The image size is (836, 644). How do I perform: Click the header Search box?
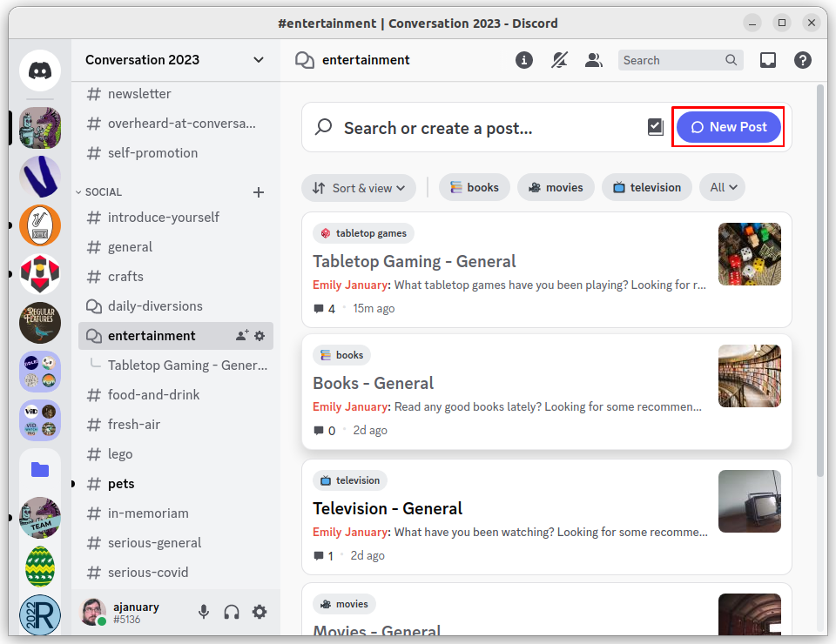[680, 60]
